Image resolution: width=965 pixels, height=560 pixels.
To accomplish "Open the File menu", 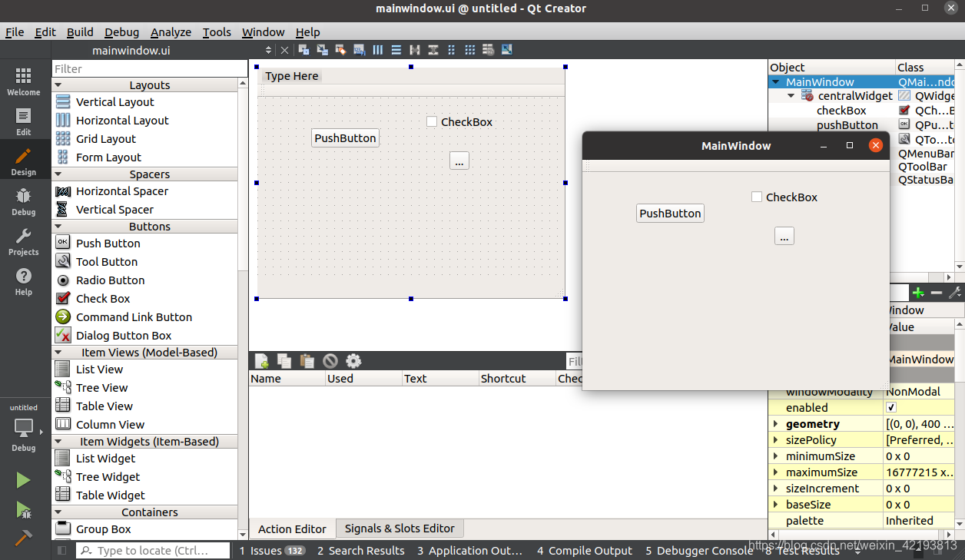I will point(15,32).
